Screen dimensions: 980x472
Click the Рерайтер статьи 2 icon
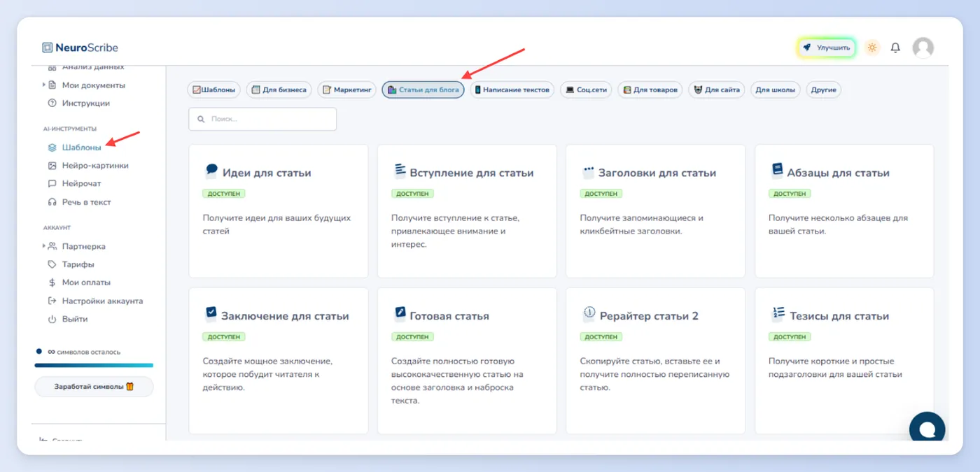(x=589, y=314)
